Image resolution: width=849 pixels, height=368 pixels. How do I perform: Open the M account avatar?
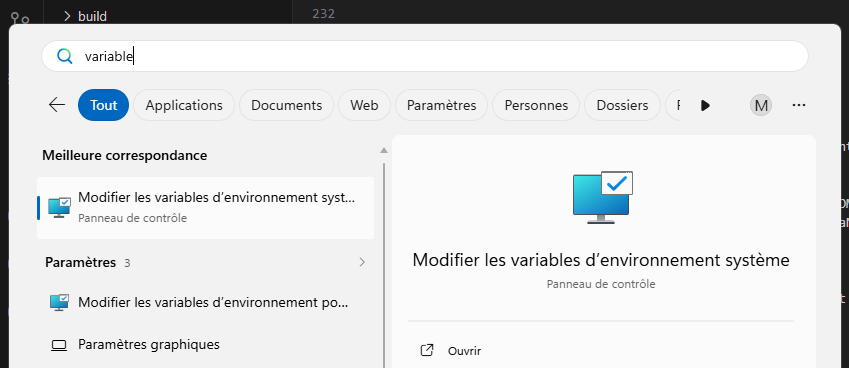coord(761,106)
